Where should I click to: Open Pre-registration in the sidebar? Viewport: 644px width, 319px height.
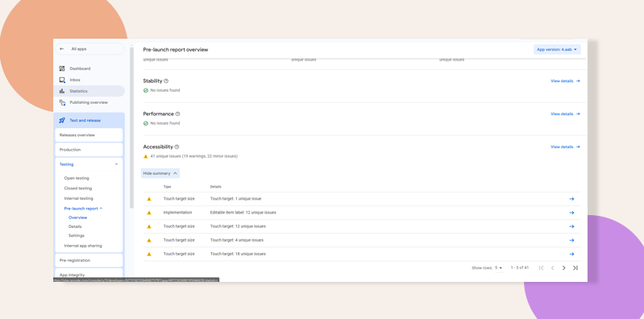[89, 260]
